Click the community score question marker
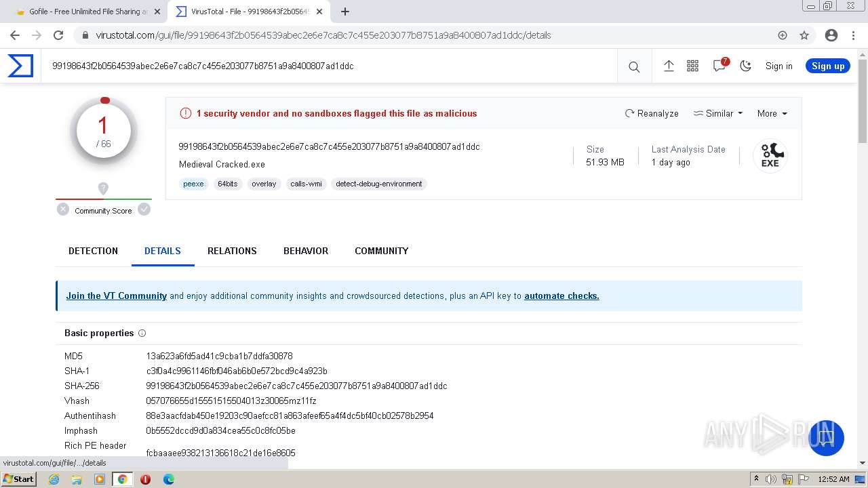This screenshot has width=868, height=488. (x=103, y=188)
